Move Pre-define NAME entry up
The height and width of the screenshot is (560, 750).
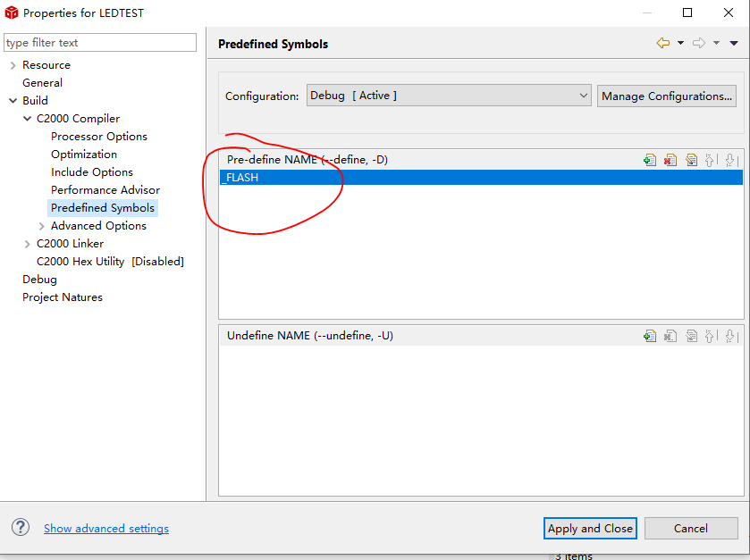tap(711, 160)
